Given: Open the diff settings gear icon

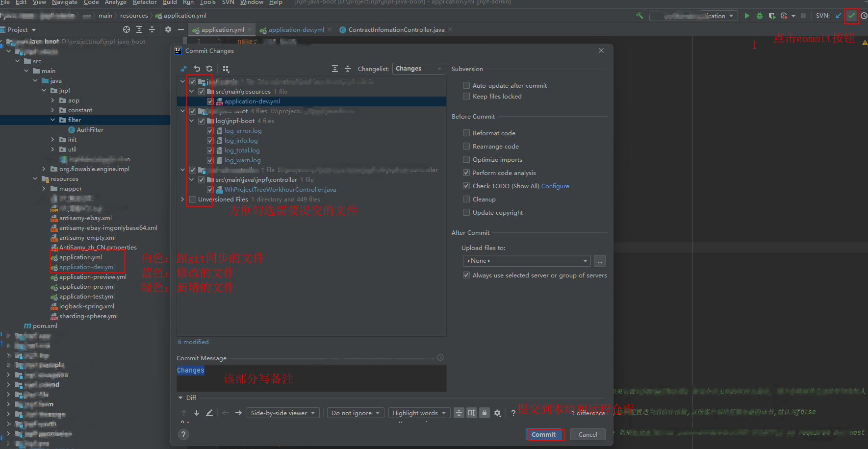Looking at the screenshot, I should coord(497,413).
